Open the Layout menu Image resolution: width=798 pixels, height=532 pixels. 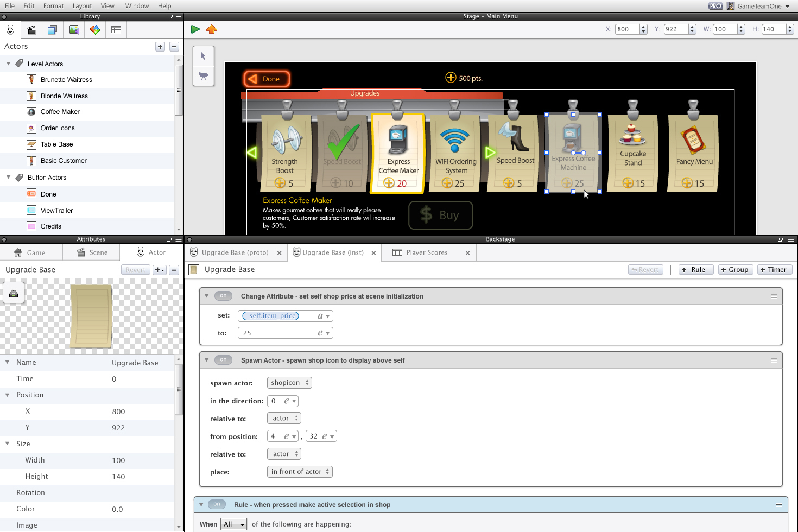click(x=82, y=6)
